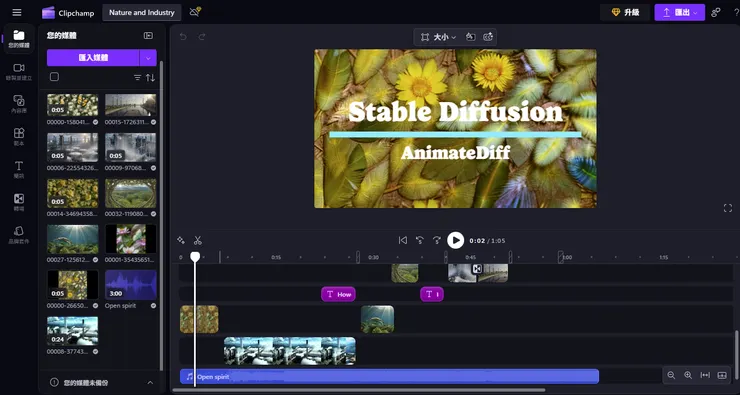Click the magic auto-compose timeline icon
The image size is (740, 395).
[181, 241]
